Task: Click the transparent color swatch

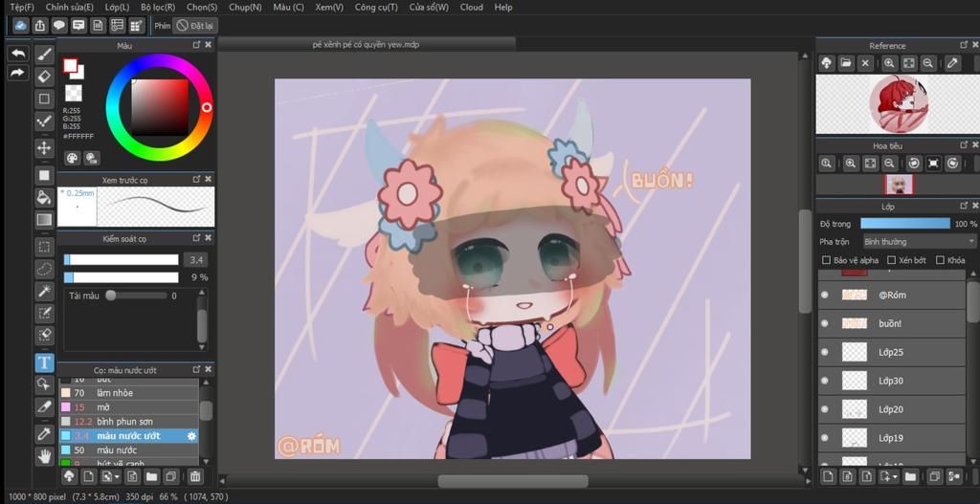Action: (74, 94)
